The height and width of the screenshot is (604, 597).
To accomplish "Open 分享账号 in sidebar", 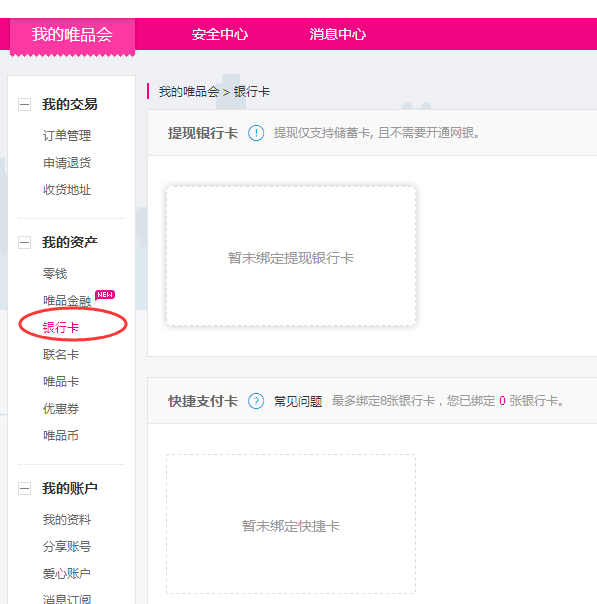I will point(67,547).
